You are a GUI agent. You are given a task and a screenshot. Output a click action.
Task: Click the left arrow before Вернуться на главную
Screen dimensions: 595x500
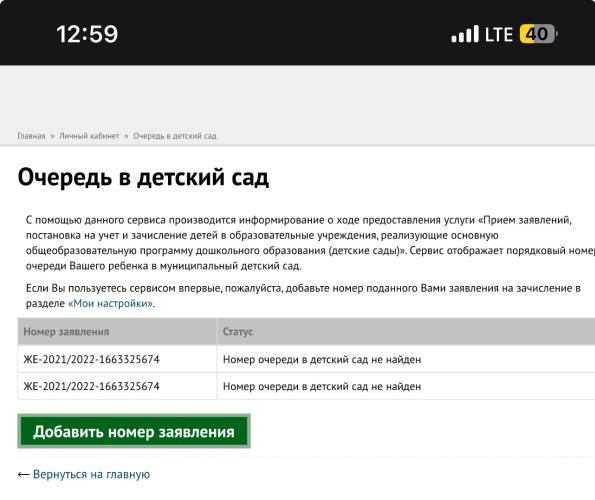(x=24, y=475)
